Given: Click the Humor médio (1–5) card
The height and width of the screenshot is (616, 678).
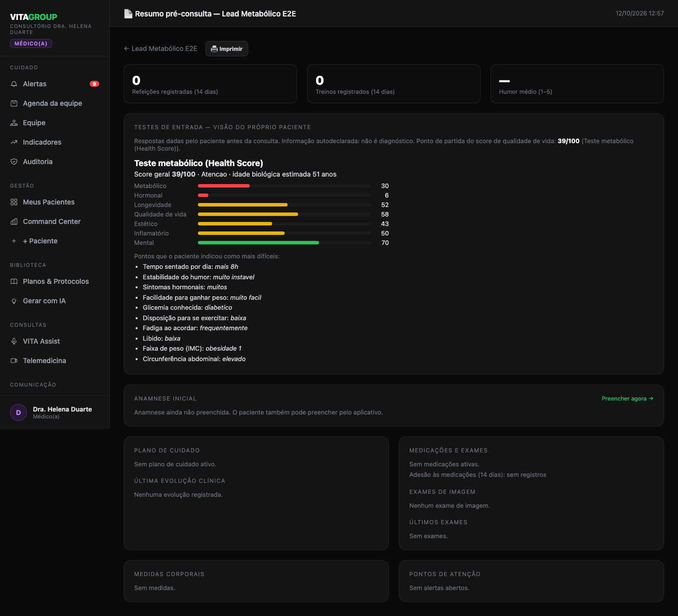Looking at the screenshot, I should coord(577,84).
